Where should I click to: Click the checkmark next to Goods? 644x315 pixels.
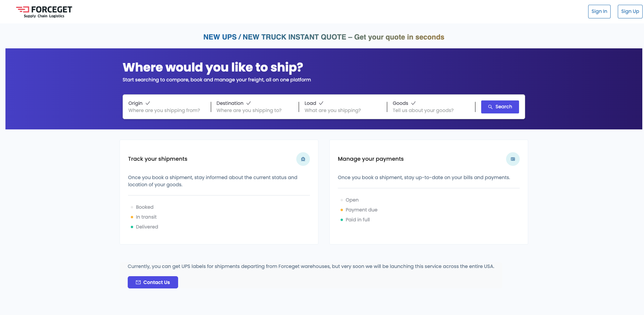[413, 103]
